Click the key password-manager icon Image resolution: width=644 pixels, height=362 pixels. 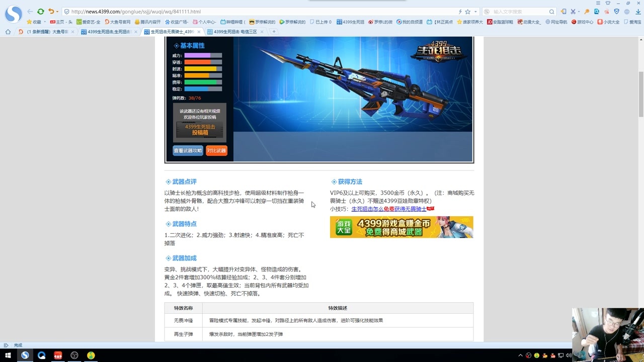[x=587, y=12]
